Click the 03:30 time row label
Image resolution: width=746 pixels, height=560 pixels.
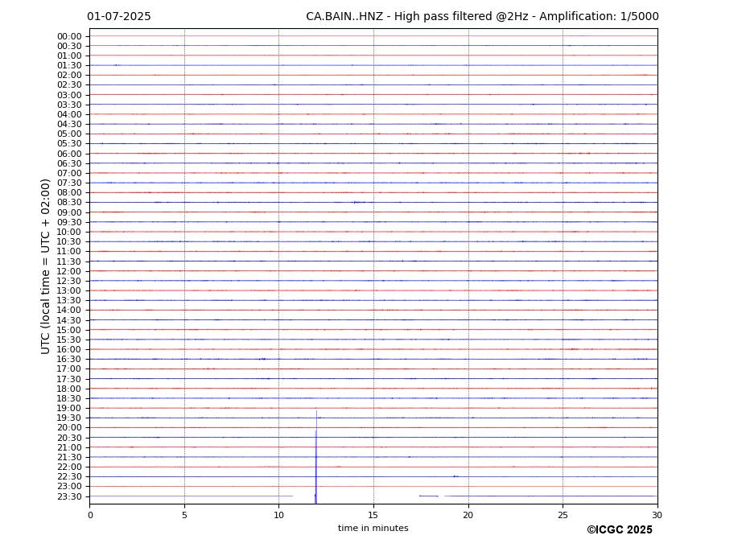coord(69,105)
